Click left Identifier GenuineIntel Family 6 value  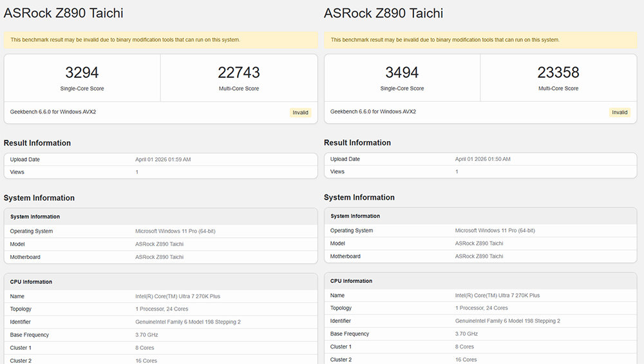[187, 322]
